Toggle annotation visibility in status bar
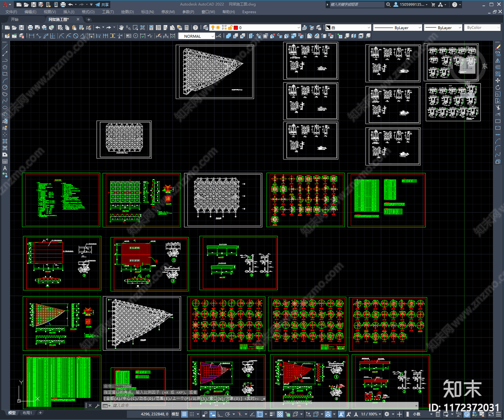Screen dimensions: 504x420 (341, 414)
